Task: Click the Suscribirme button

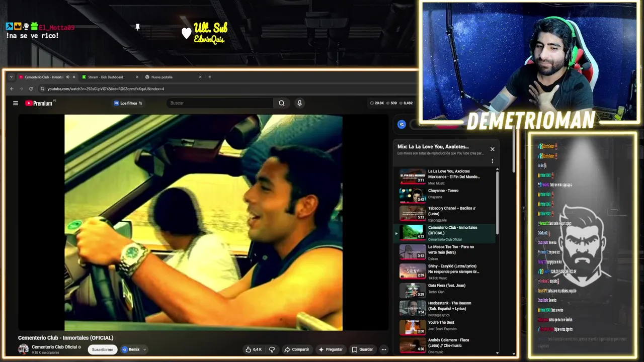Action: pyautogui.click(x=103, y=349)
